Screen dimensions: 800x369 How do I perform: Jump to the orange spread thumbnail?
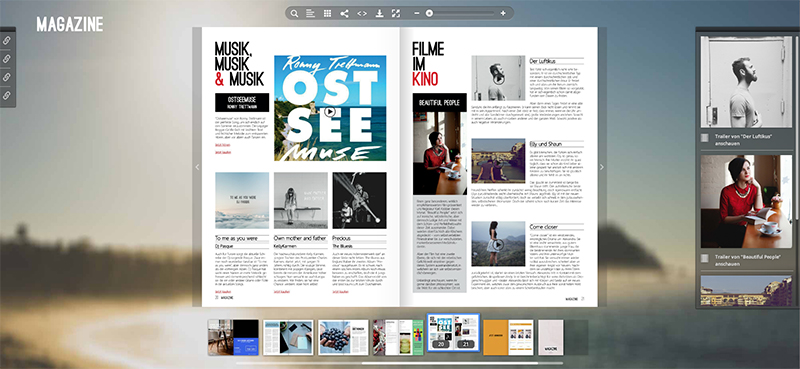pyautogui.click(x=508, y=337)
